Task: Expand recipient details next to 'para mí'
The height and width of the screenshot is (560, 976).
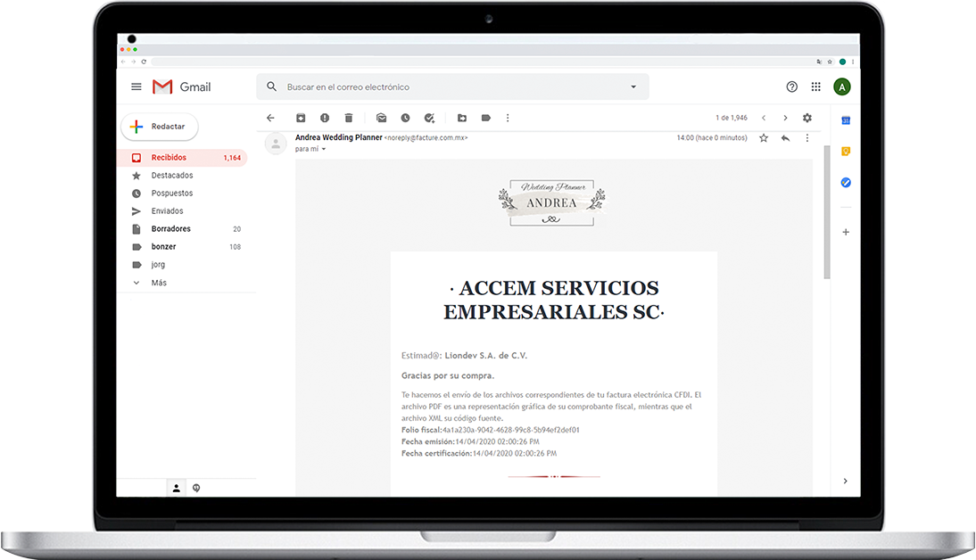Action: coord(324,150)
